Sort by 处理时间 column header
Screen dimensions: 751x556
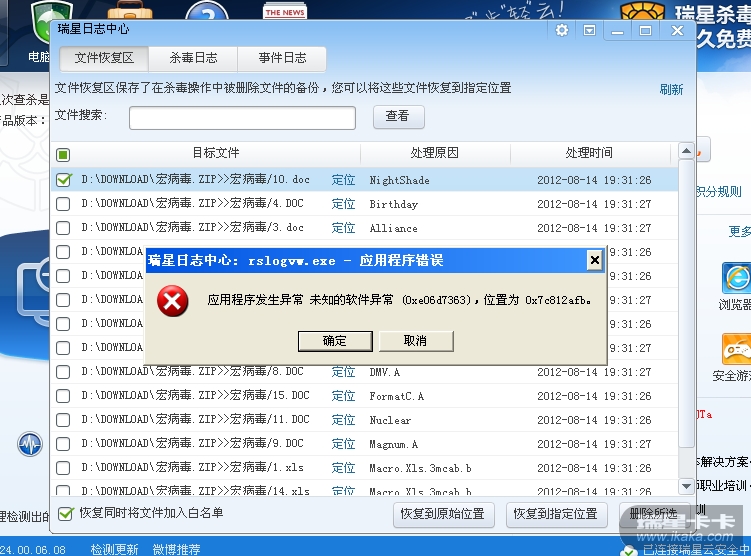[x=589, y=153]
